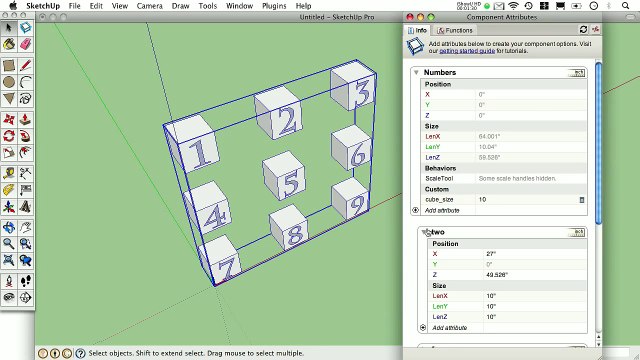Click the plus icon beside Numbers Add attribute
Image resolution: width=640 pixels, height=360 pixels.
[x=416, y=210]
